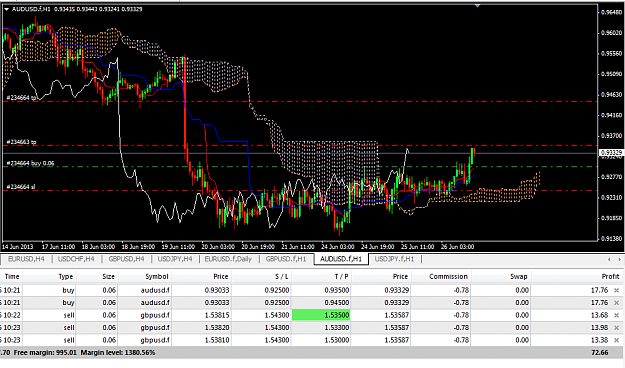Click the #234664 tp level line label
This screenshot has width=625, height=368.
[21, 97]
